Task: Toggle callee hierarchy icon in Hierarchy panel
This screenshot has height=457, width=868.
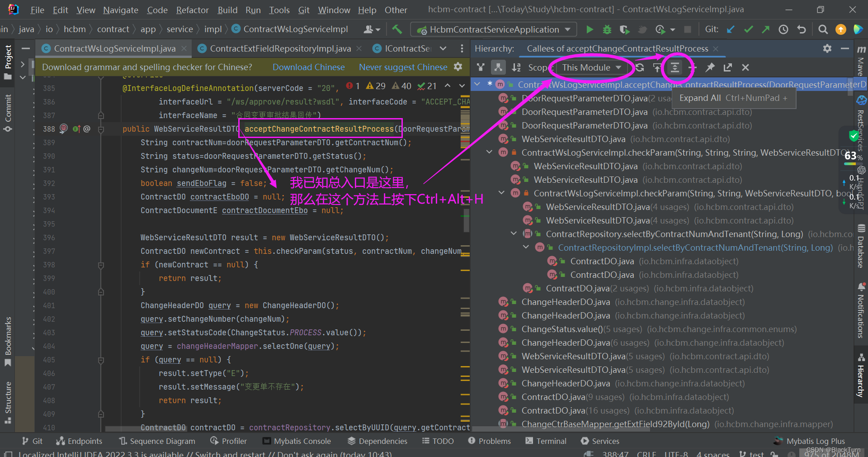Action: 498,67
